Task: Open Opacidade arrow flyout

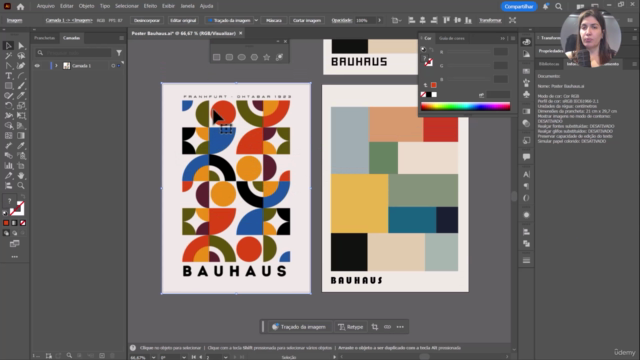Action: point(379,20)
